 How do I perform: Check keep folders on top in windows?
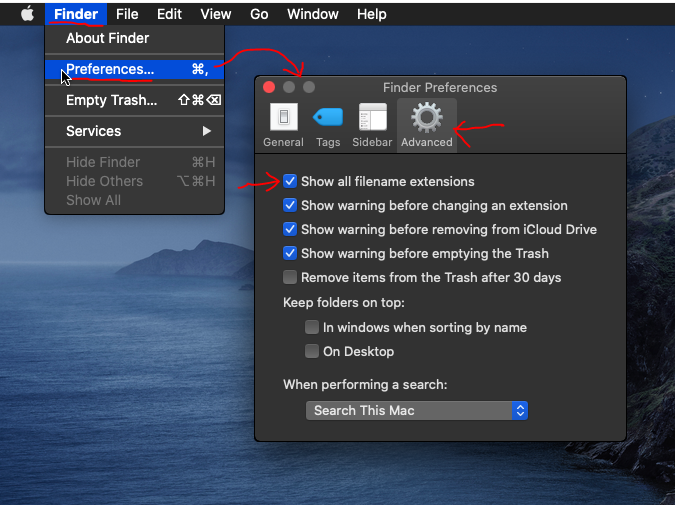(x=312, y=328)
